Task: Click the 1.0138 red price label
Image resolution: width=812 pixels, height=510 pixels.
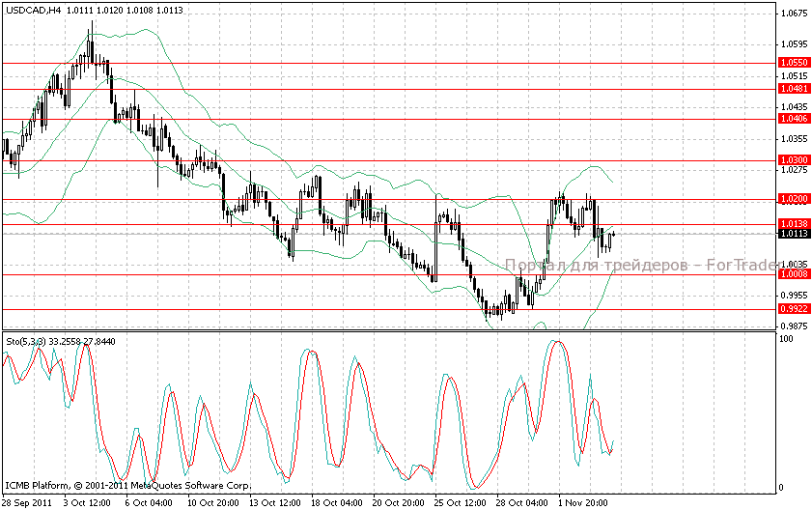Action: click(794, 223)
